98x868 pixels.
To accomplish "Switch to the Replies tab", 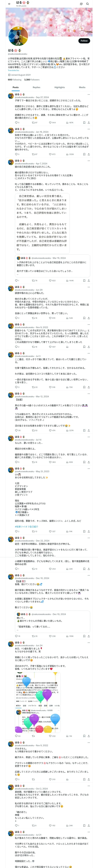I will click(36, 87).
